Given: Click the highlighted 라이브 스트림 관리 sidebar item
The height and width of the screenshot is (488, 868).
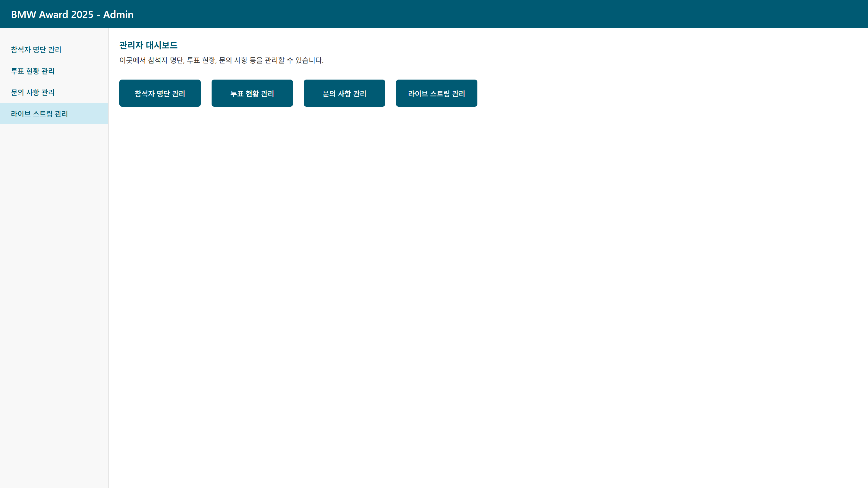Looking at the screenshot, I should (x=39, y=114).
